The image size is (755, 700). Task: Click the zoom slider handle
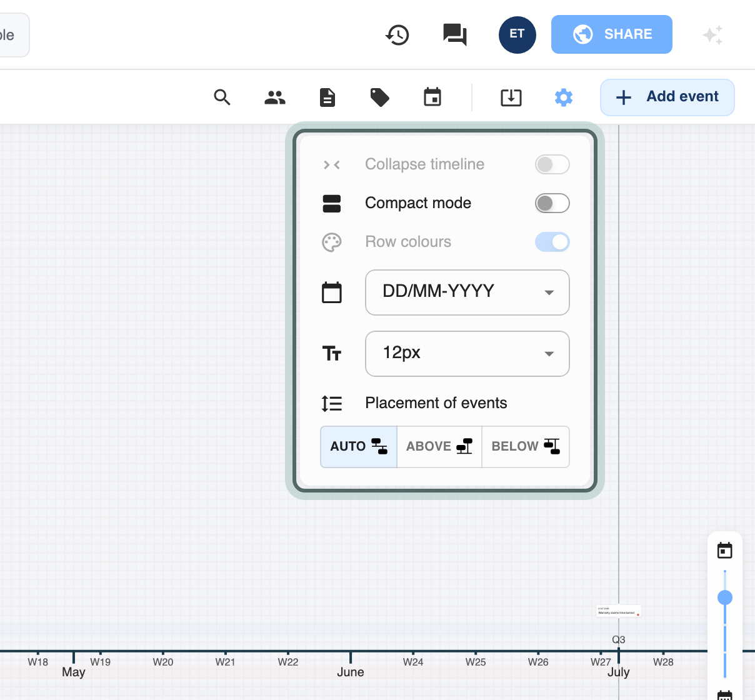tap(725, 597)
